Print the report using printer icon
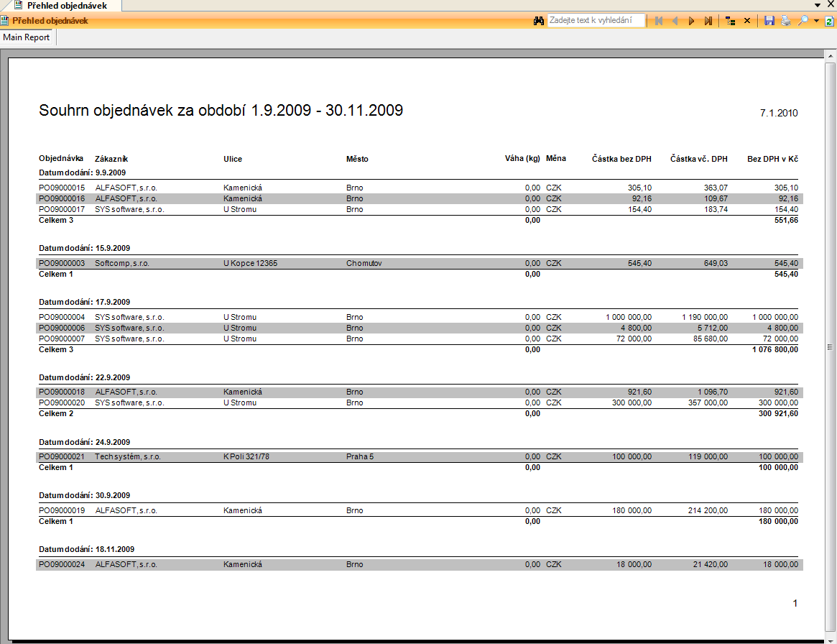 tap(786, 21)
